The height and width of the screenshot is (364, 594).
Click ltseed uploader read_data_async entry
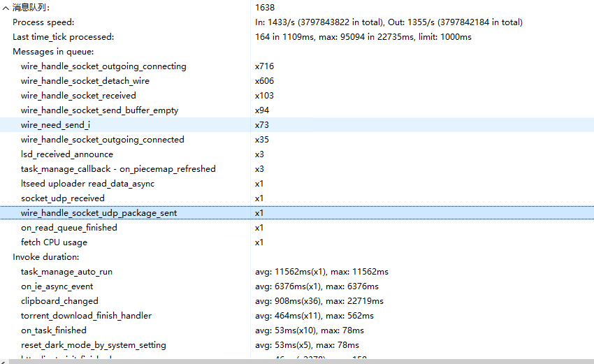tap(87, 184)
